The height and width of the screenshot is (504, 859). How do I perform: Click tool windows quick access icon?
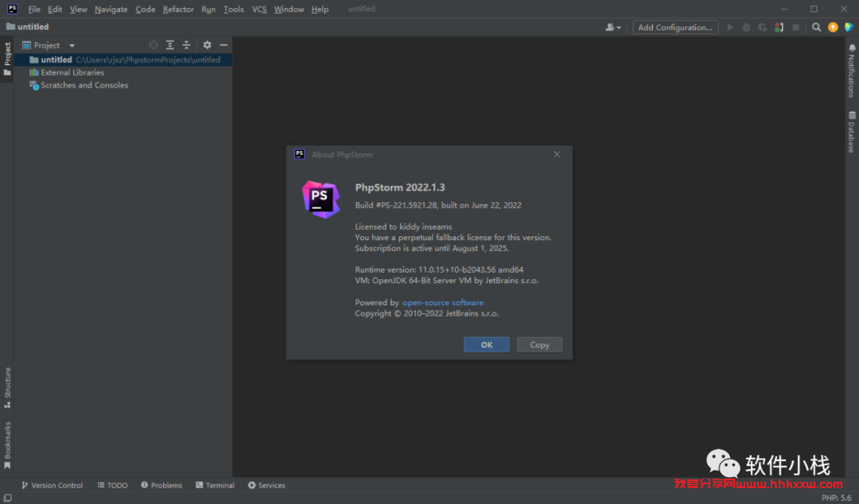point(8,498)
